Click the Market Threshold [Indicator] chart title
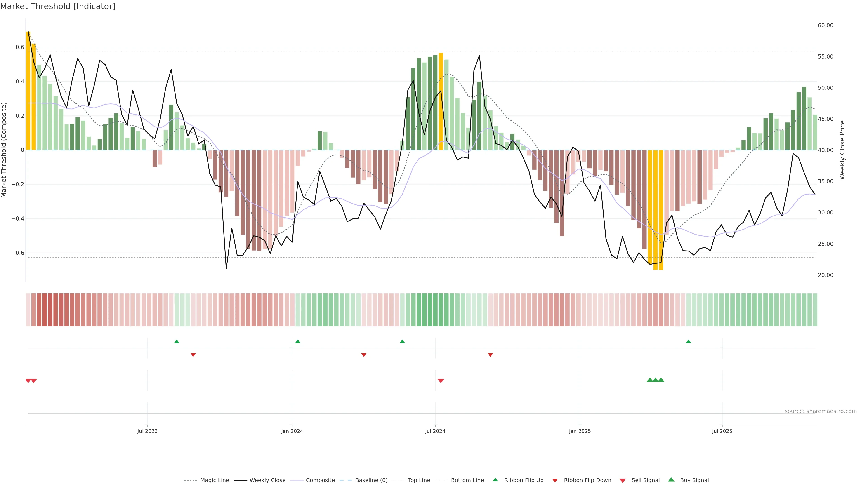This screenshot has width=868, height=488. (x=58, y=6)
